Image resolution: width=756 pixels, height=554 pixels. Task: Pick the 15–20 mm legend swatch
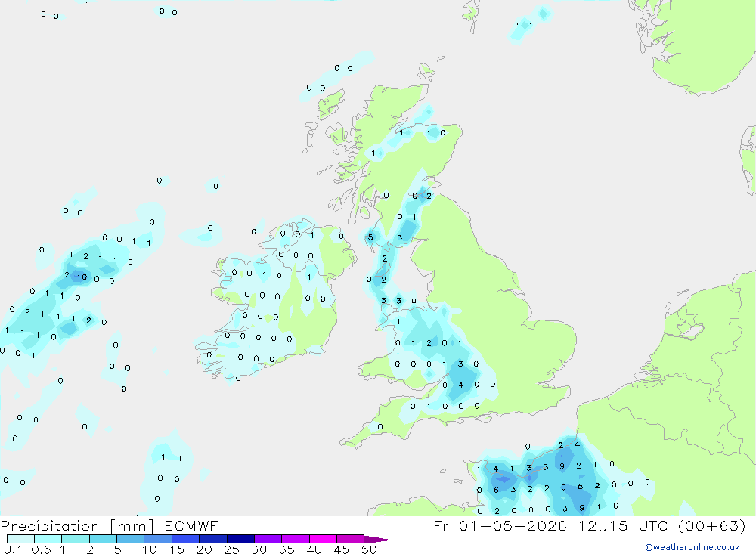186,539
